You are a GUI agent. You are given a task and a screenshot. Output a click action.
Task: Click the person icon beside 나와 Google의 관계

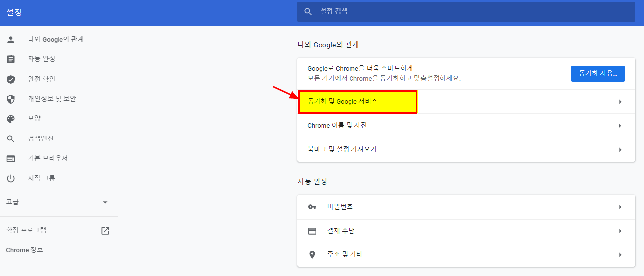pos(11,39)
